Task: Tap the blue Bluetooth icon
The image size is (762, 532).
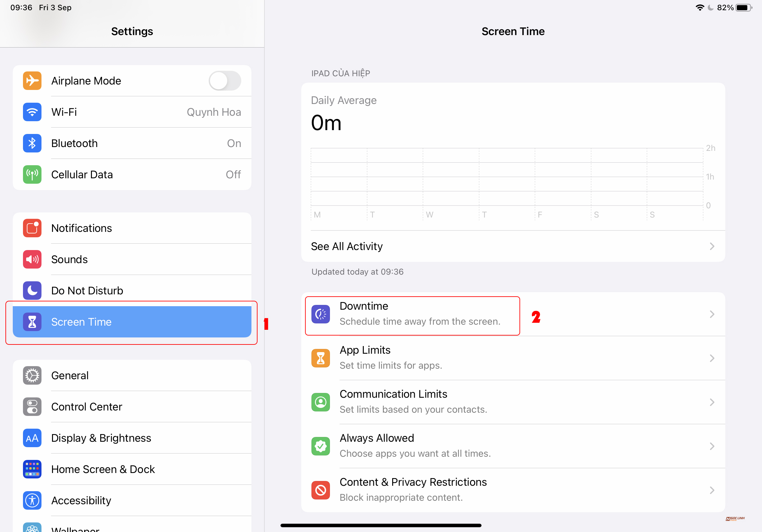Action: 32,143
